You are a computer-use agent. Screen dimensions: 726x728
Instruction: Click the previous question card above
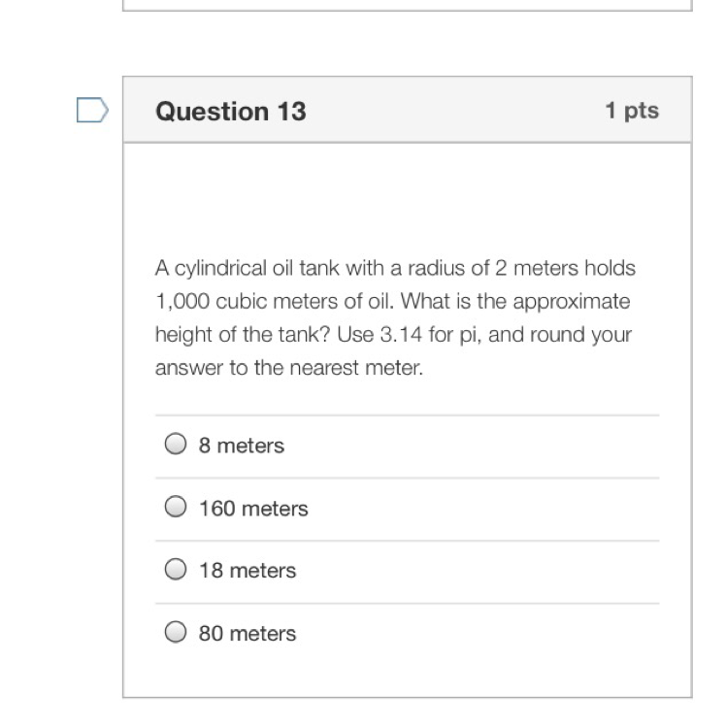pyautogui.click(x=408, y=5)
